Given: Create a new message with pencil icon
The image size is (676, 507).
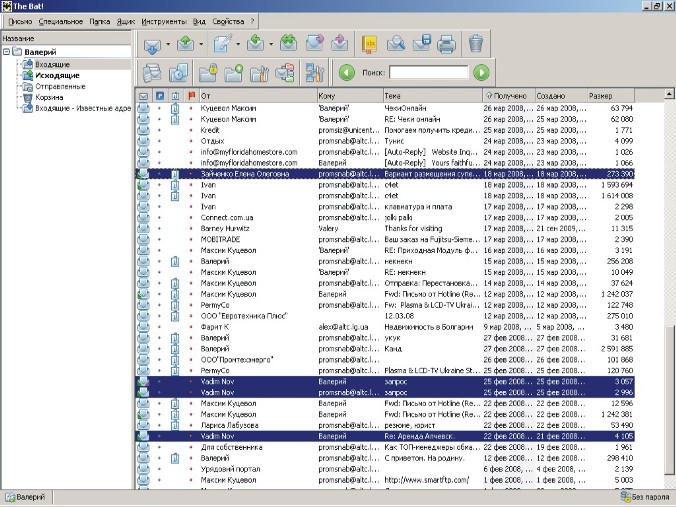Looking at the screenshot, I should click(x=222, y=44).
